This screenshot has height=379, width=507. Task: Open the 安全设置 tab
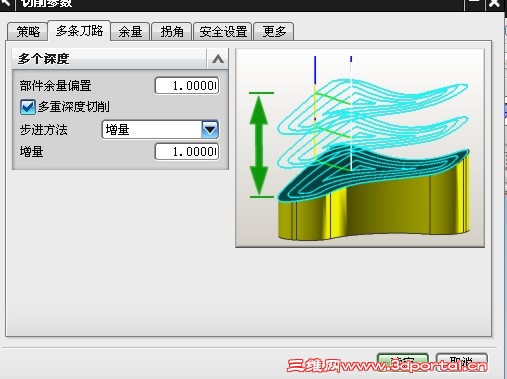click(x=223, y=32)
